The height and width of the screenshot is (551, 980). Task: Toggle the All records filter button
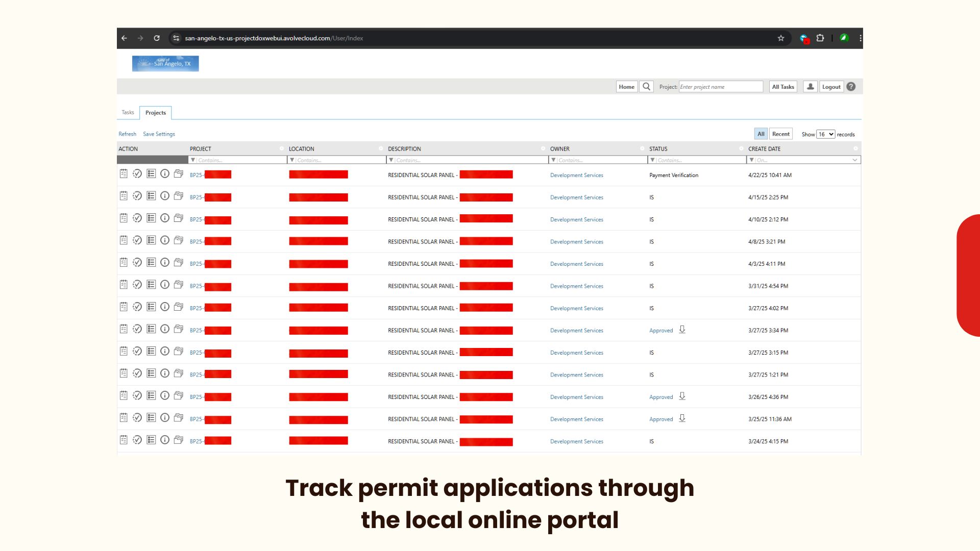[x=761, y=134]
